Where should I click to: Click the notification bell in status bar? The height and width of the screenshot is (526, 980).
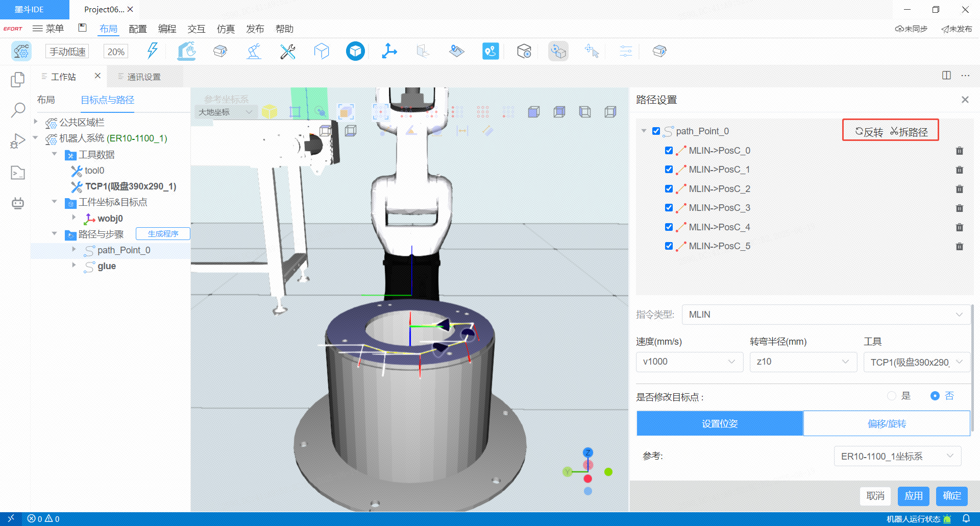coord(966,519)
